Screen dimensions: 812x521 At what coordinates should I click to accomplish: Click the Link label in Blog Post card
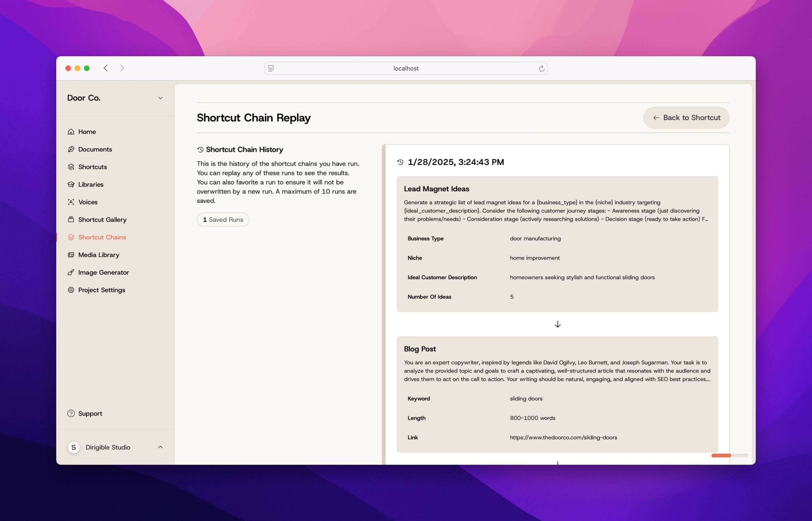coord(413,437)
